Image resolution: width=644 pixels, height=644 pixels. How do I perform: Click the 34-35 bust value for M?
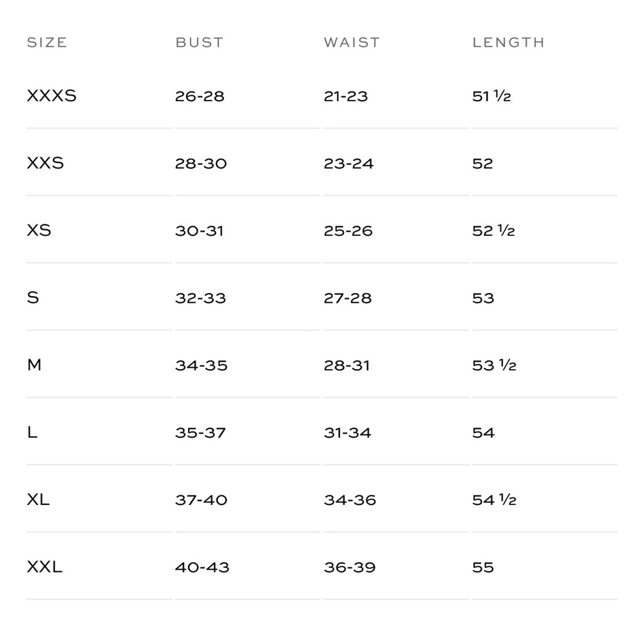coord(201,365)
